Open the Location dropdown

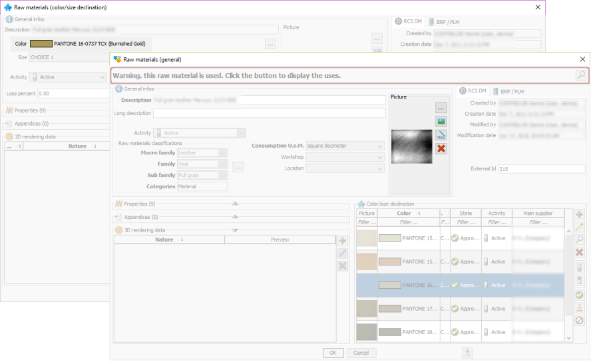click(x=380, y=168)
